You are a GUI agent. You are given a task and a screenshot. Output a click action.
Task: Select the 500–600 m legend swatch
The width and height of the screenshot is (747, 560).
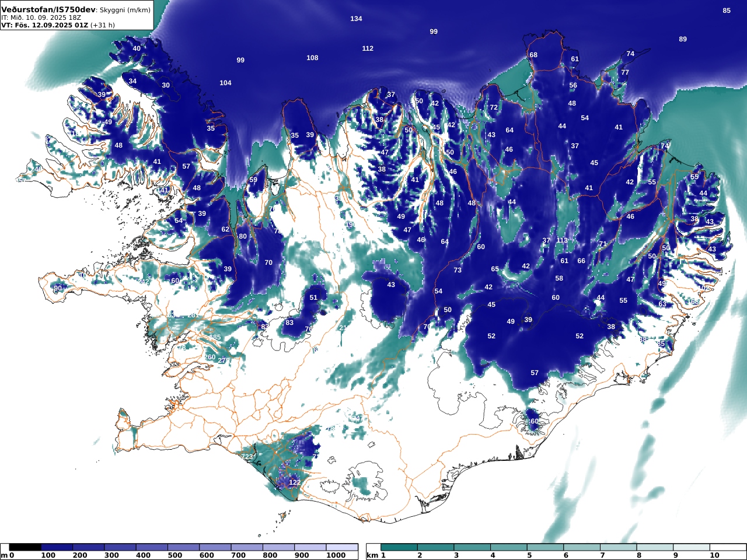(x=183, y=547)
